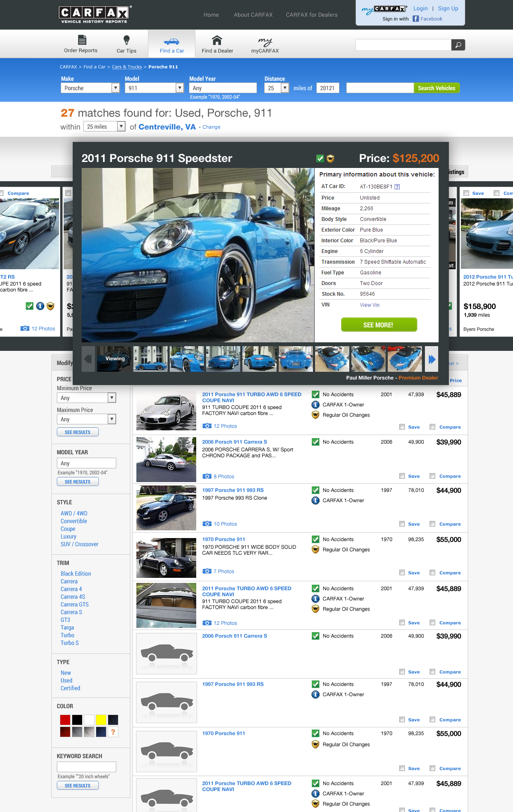The width and height of the screenshot is (513, 812).
Task: Open Find a Dealer house icon
Action: [217, 40]
